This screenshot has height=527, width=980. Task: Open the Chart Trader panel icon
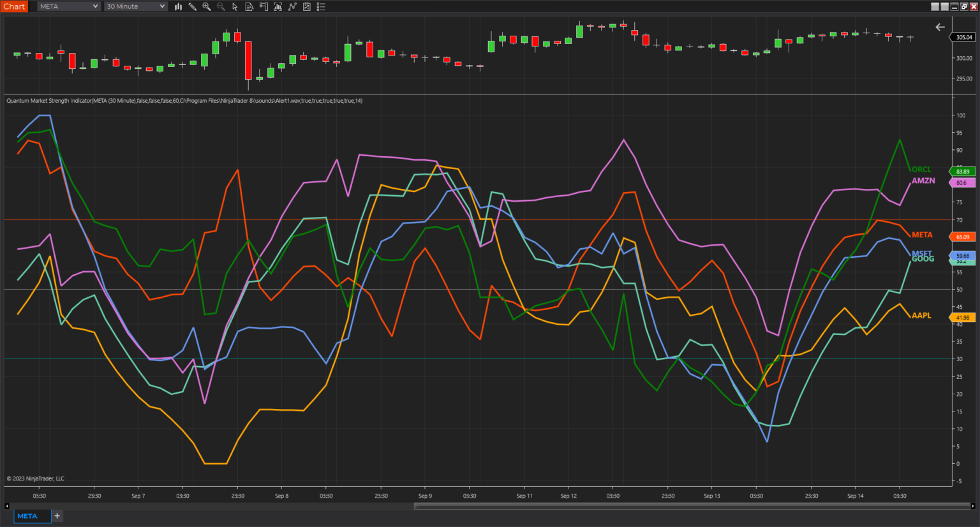[264, 6]
